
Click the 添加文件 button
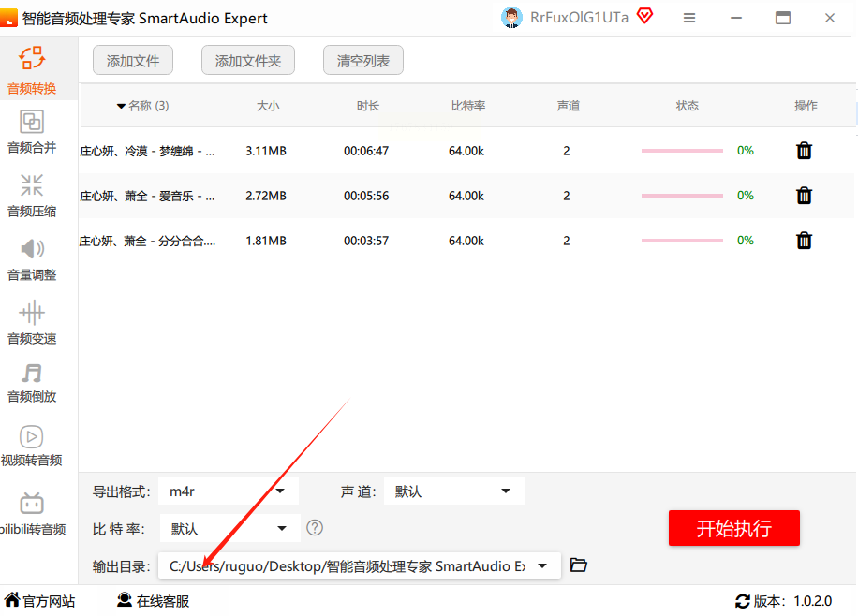133,60
